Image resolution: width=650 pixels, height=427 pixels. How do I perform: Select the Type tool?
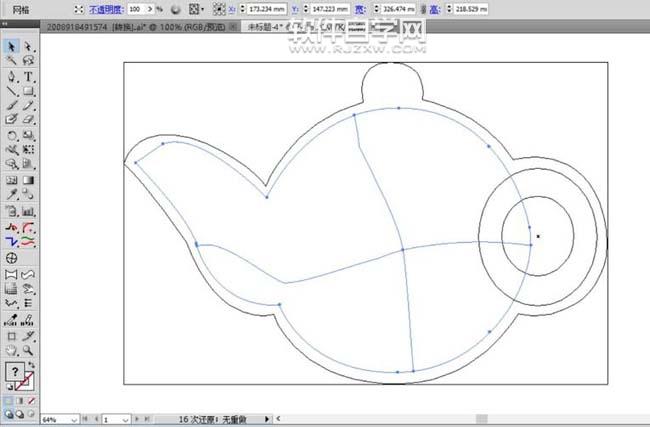click(28, 76)
